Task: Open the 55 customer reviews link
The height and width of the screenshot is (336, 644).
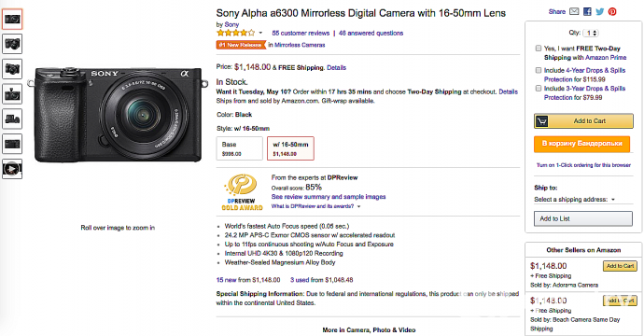Action: (x=301, y=34)
